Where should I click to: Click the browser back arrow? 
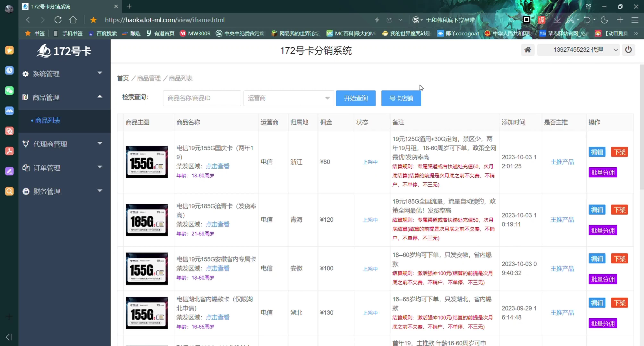point(28,20)
